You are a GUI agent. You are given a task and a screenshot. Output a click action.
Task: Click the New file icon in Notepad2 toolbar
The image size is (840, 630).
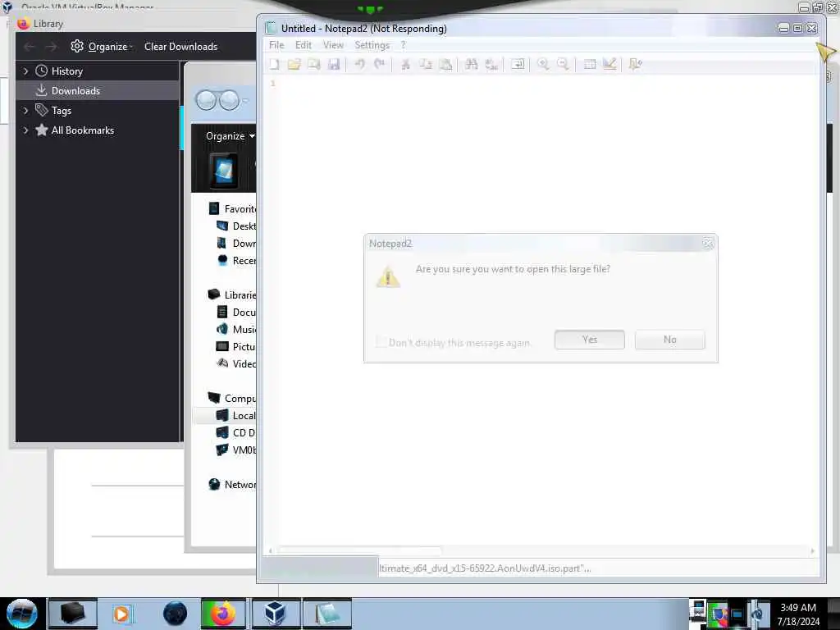pyautogui.click(x=274, y=64)
